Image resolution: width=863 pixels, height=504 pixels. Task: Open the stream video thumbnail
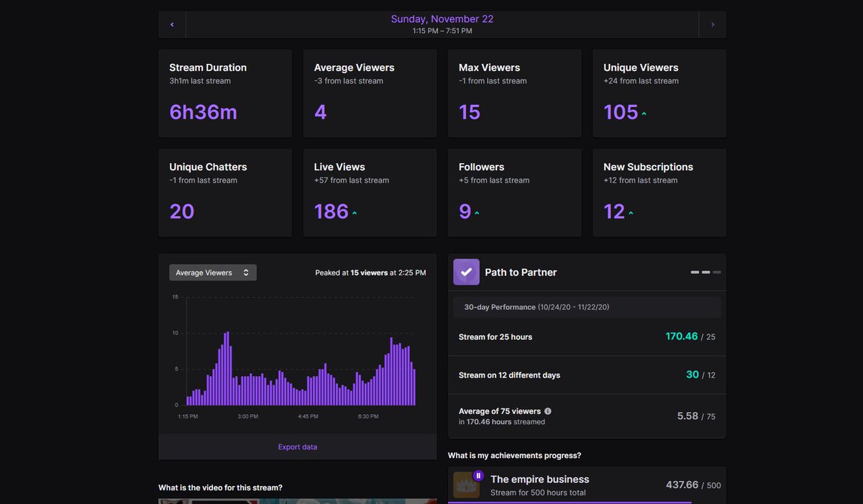click(x=298, y=501)
